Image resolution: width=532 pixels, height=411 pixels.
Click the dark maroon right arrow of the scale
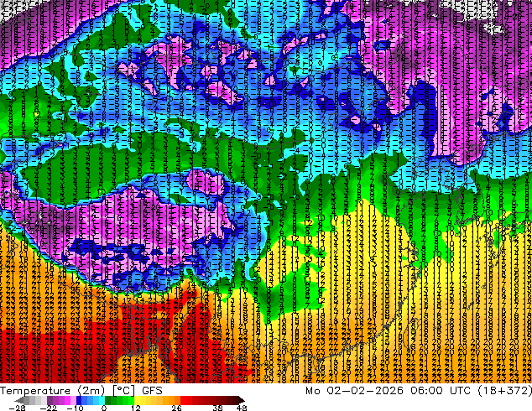click(242, 400)
